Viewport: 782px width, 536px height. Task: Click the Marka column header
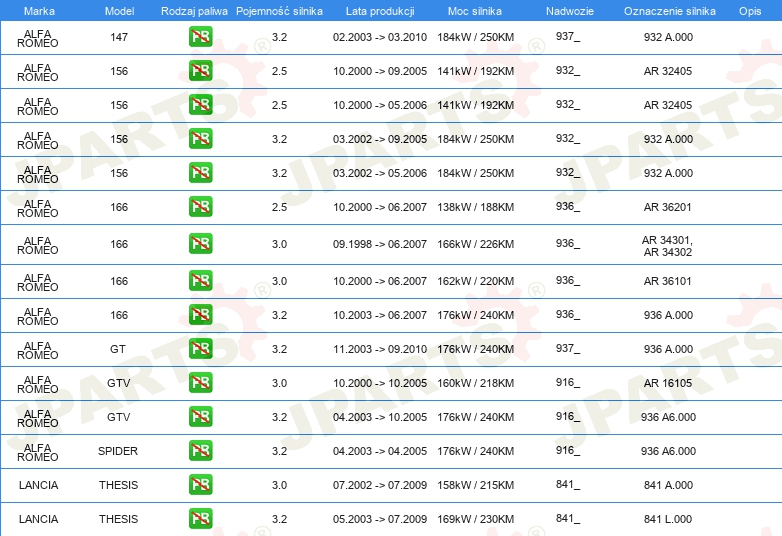[x=39, y=11]
